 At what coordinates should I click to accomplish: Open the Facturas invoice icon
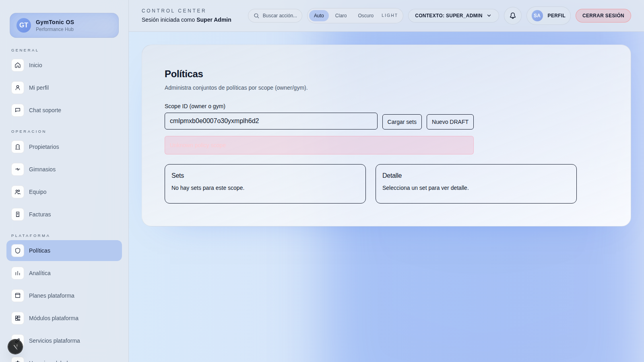coord(18,214)
